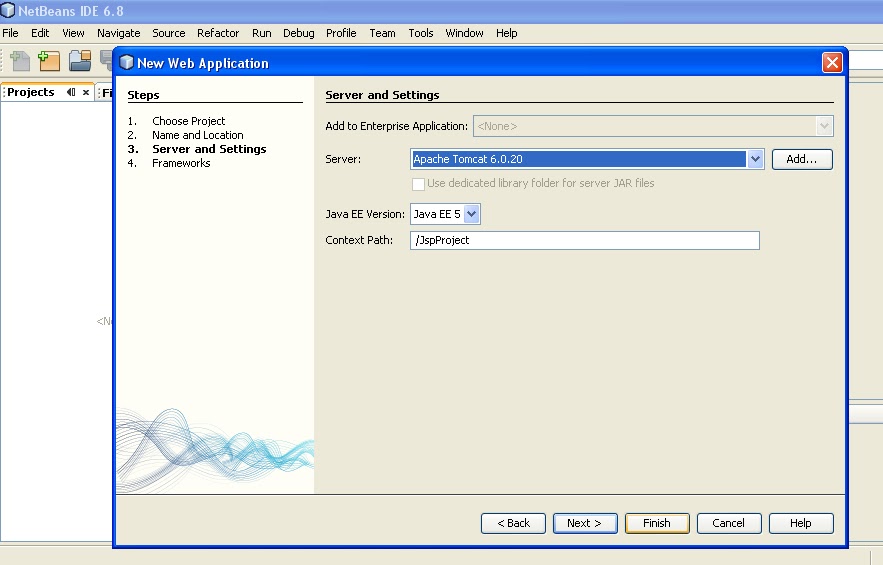Viewport: 883px width, 565px height.
Task: Click the dialog Help button
Action: tap(801, 523)
